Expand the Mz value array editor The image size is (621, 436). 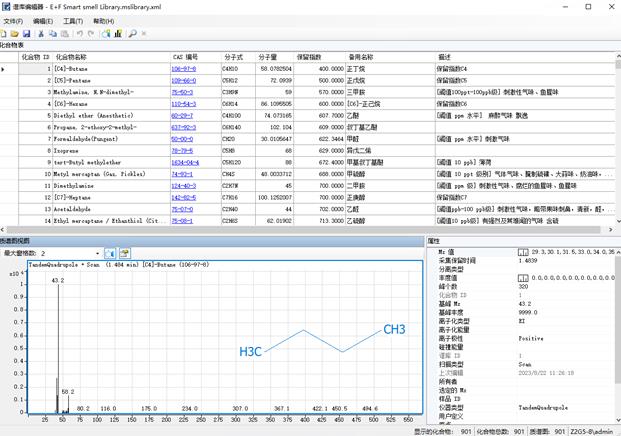click(523, 252)
